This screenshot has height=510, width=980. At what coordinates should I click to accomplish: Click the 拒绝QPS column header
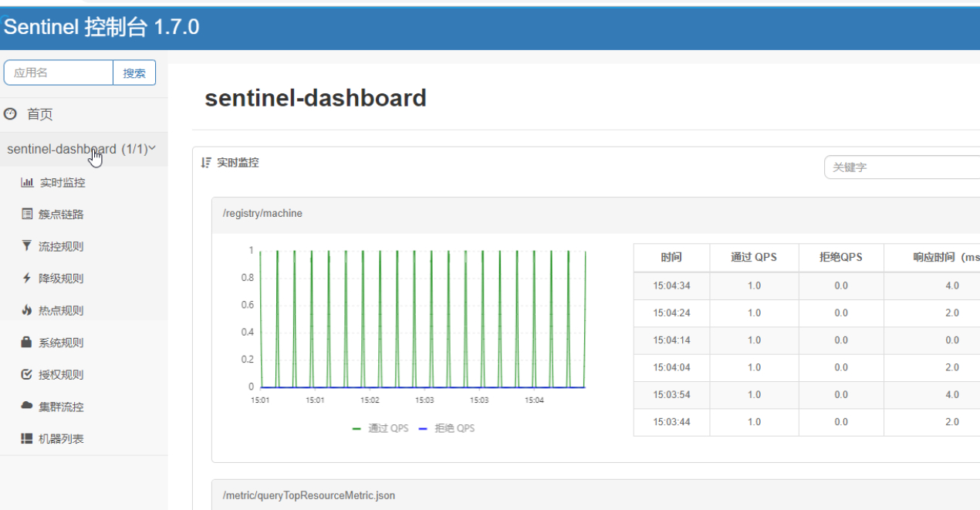click(841, 258)
